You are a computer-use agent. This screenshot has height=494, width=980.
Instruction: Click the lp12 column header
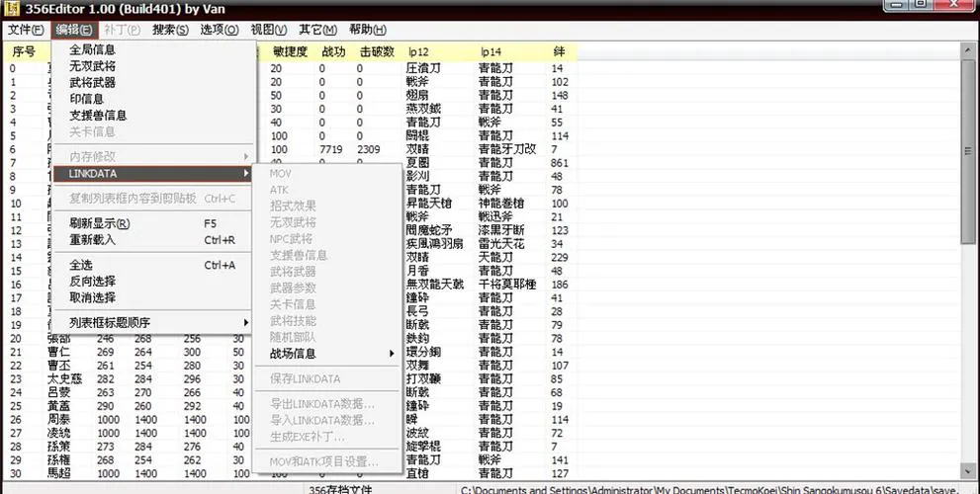418,51
